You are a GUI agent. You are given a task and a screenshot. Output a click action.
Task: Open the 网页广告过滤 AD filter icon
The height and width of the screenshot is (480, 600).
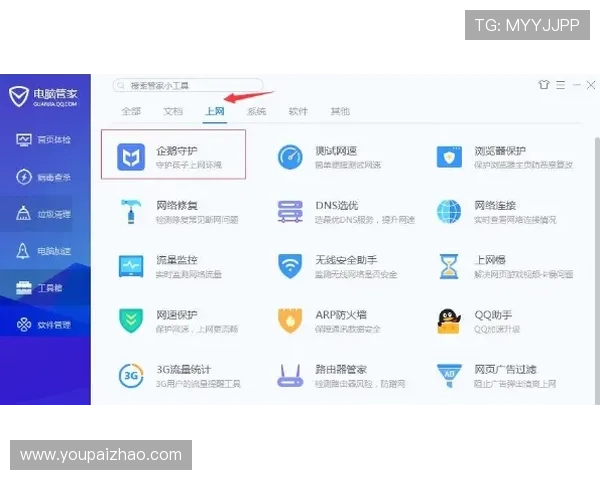[449, 376]
